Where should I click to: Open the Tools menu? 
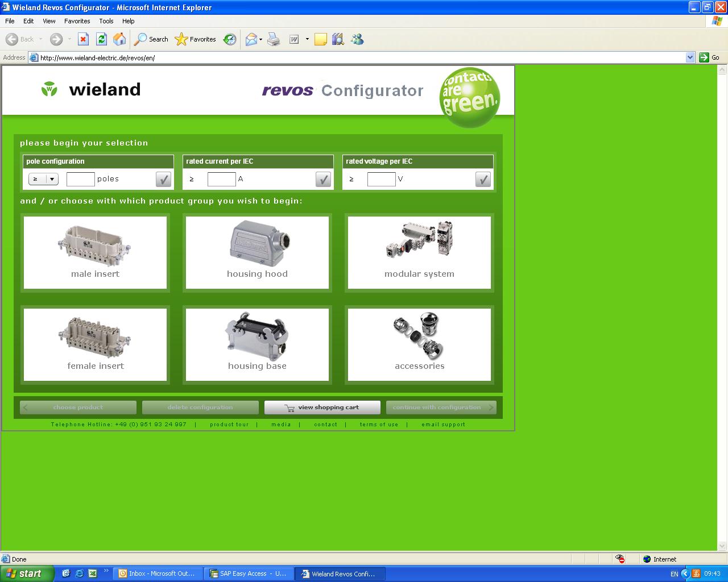pos(106,21)
